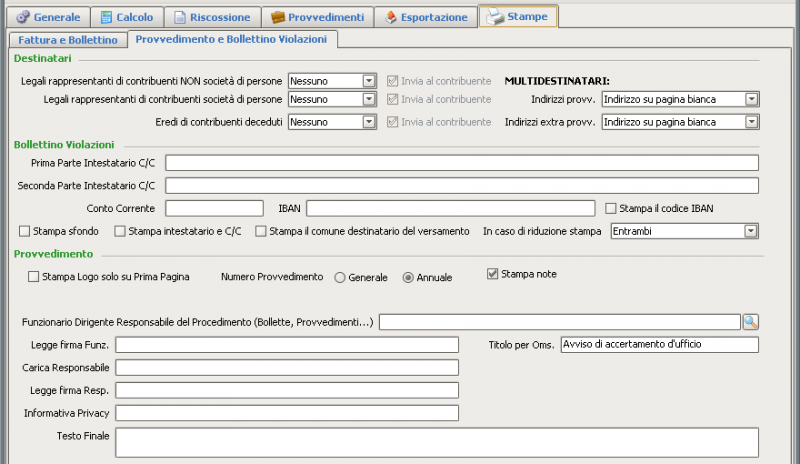Open the Generale tab

pyautogui.click(x=49, y=17)
